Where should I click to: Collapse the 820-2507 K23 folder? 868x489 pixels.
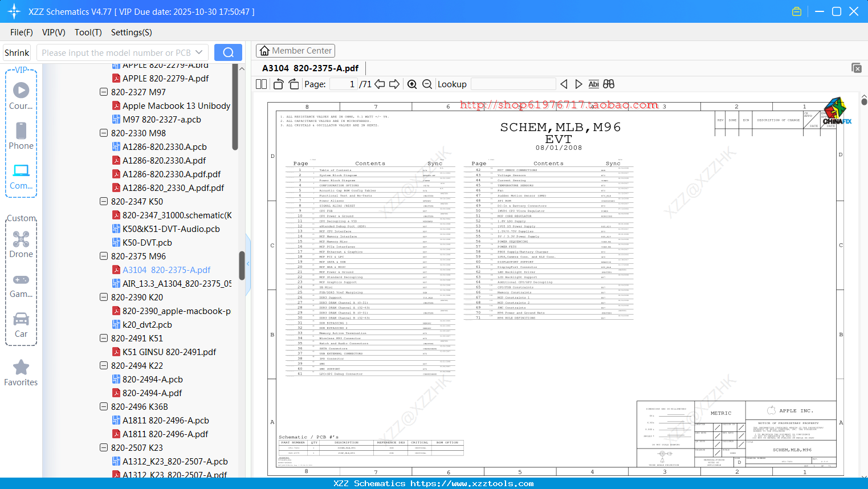(x=104, y=447)
